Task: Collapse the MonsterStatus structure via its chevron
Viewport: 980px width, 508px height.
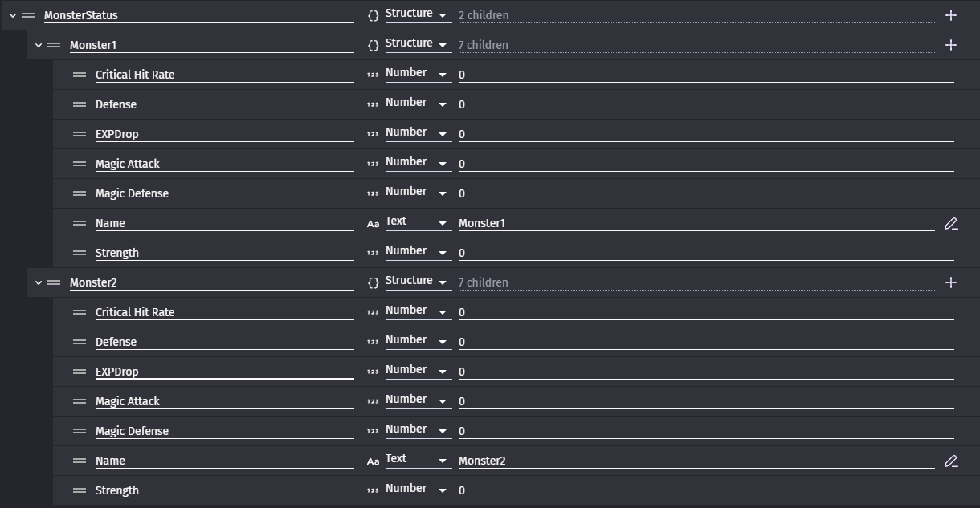Action: (12, 14)
